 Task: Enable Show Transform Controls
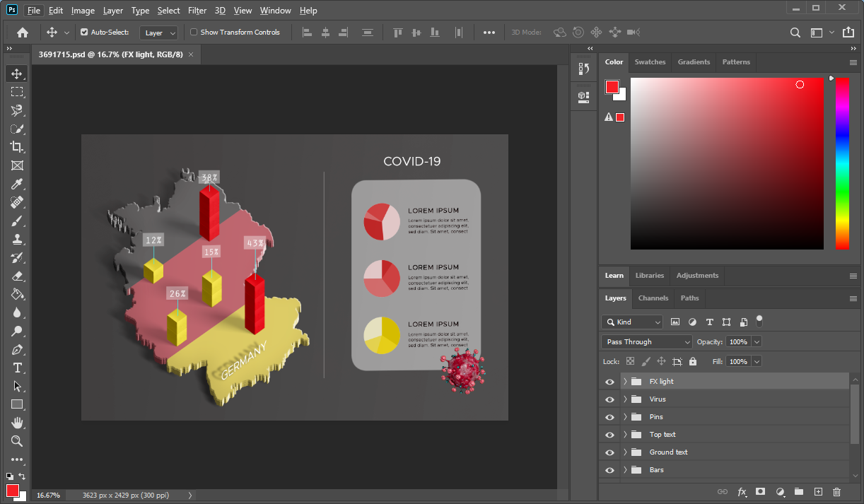coord(193,32)
